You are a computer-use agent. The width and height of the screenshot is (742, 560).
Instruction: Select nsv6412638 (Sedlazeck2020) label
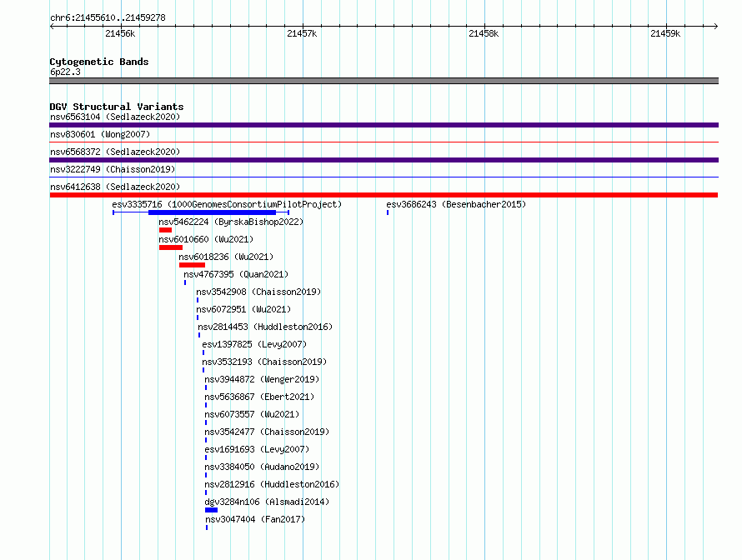[115, 187]
